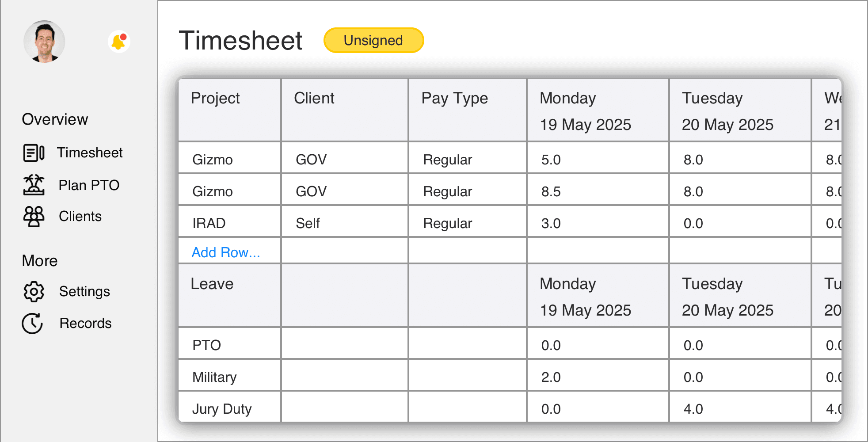The height and width of the screenshot is (442, 868).
Task: Open Plan PTO from the sidebar
Action: (x=89, y=185)
